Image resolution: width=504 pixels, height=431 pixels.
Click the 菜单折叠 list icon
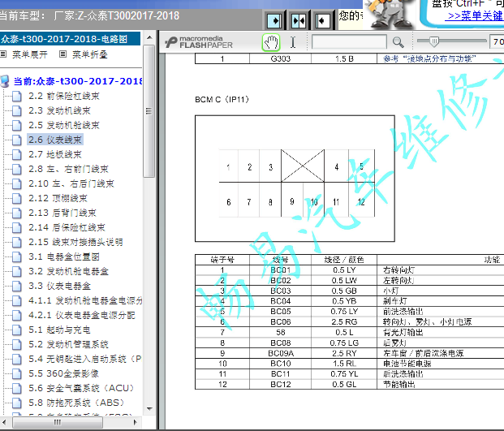63,54
